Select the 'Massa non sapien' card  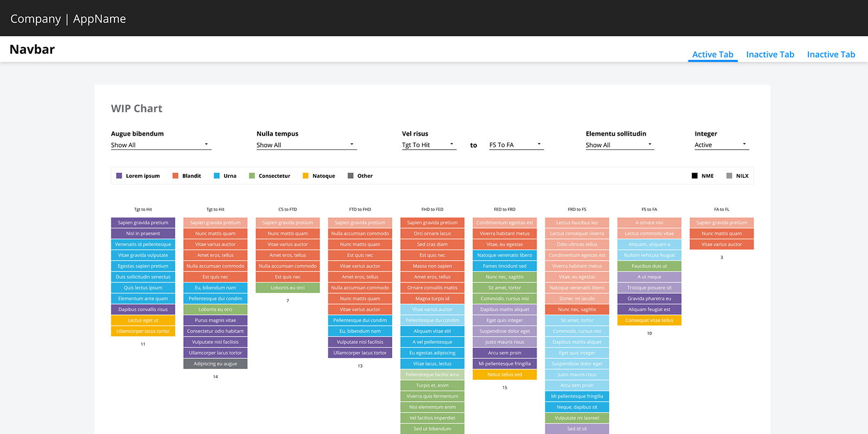(x=432, y=266)
